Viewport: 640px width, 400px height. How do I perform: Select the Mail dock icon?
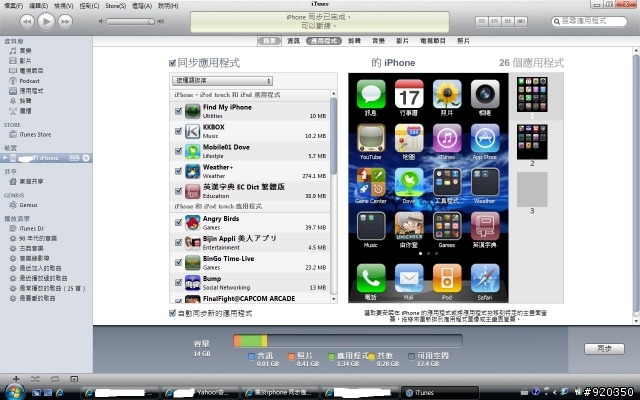(x=409, y=278)
